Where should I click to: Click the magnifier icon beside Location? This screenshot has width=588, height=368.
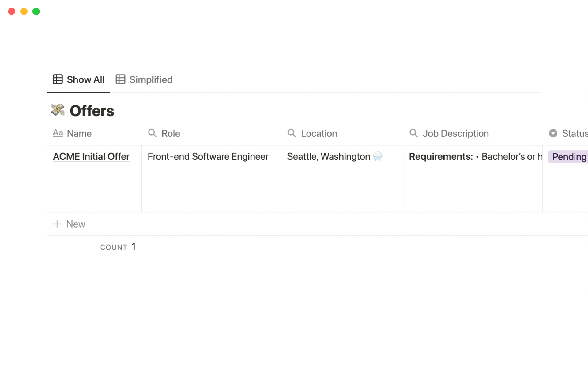(x=292, y=133)
